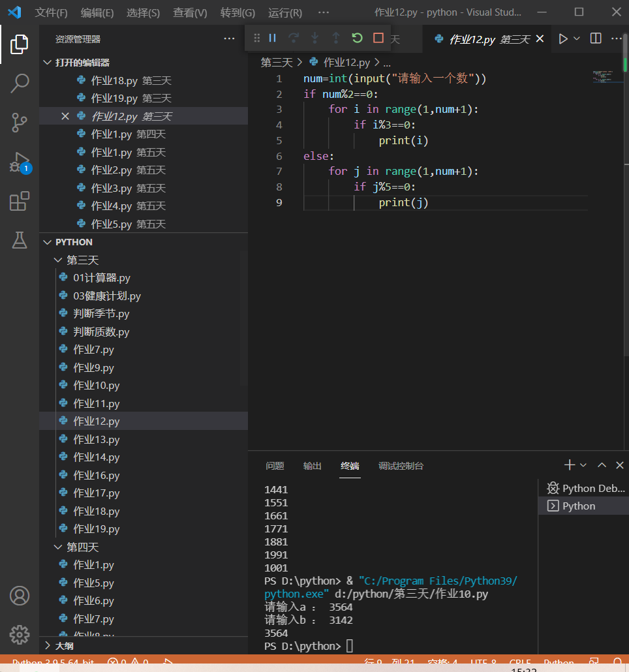Collapse the 打开的编辑器 section
Image resolution: width=629 pixels, height=672 pixels.
click(48, 63)
